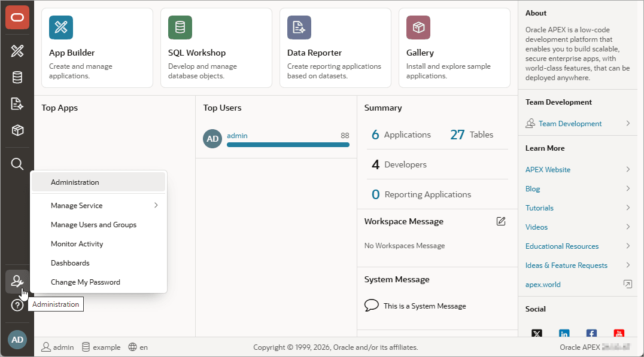Viewport: 644px width, 357px height.
Task: Click 'This is a System Message' text
Action: pyautogui.click(x=425, y=306)
